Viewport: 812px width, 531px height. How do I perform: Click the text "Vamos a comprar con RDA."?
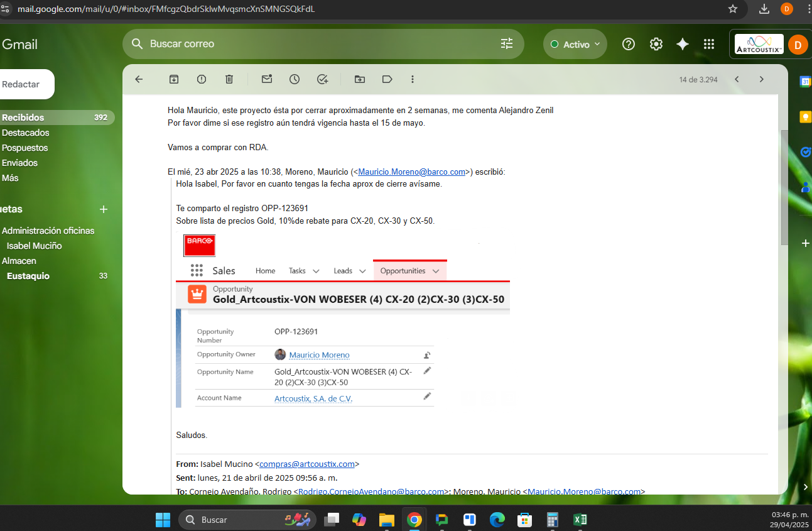point(218,148)
